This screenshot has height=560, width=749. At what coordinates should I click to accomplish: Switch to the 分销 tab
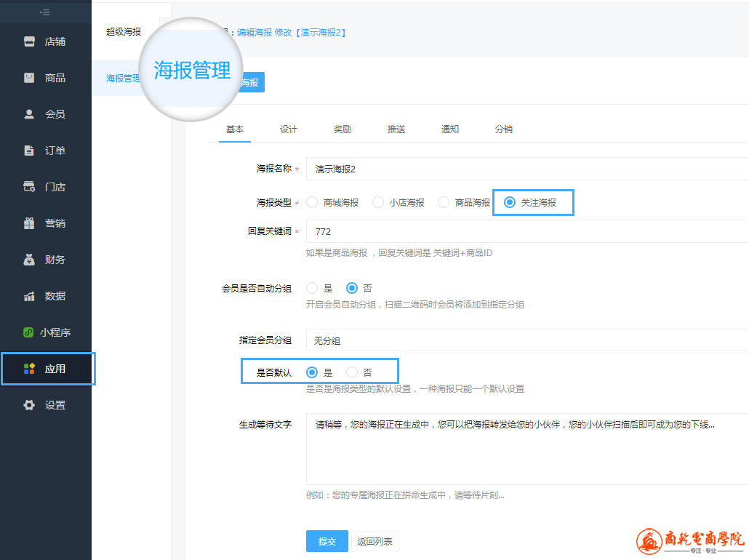[504, 129]
